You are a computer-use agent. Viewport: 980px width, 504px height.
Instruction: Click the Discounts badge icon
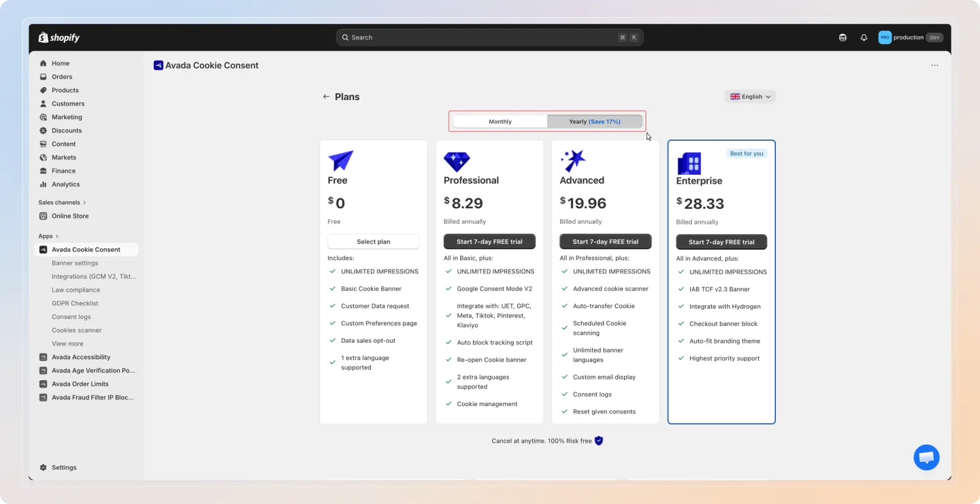[x=44, y=131]
